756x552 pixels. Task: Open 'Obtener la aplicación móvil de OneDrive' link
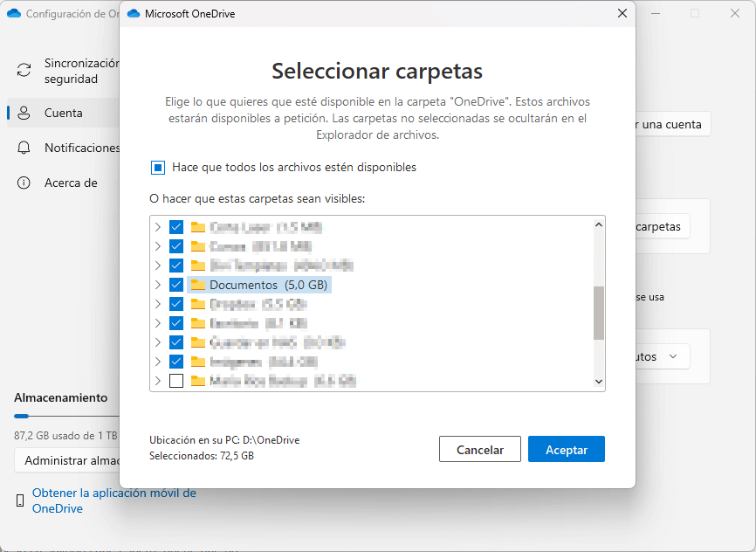pyautogui.click(x=113, y=500)
